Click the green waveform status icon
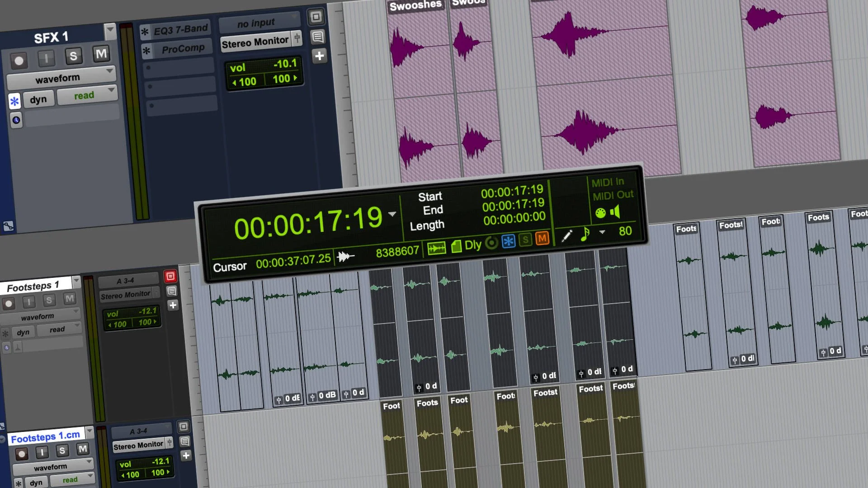 pyautogui.click(x=437, y=248)
